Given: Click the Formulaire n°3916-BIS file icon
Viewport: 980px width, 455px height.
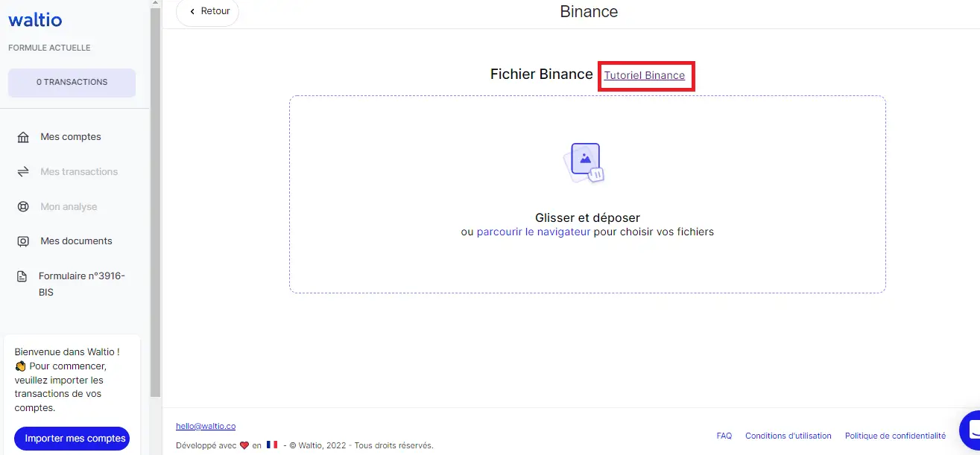Looking at the screenshot, I should point(22,276).
